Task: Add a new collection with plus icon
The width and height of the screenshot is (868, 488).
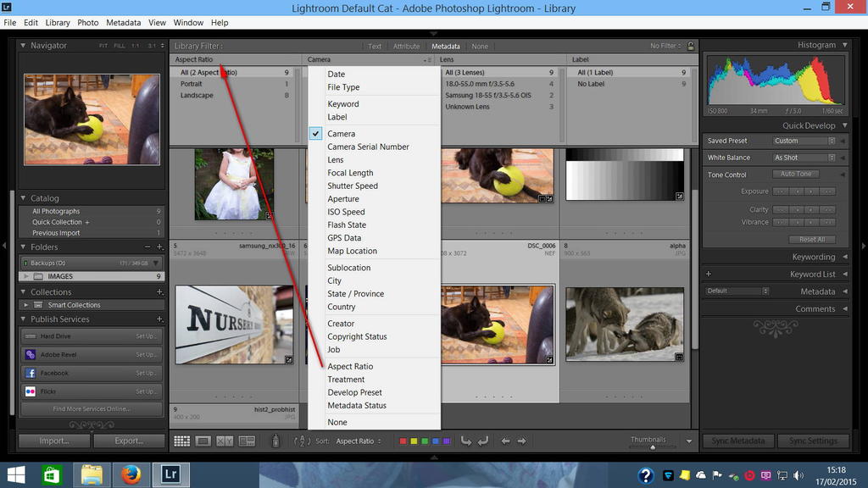Action: (x=159, y=291)
